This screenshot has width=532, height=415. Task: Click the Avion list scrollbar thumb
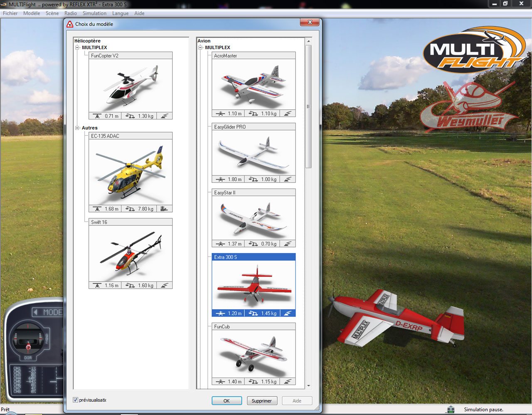pyautogui.click(x=308, y=106)
